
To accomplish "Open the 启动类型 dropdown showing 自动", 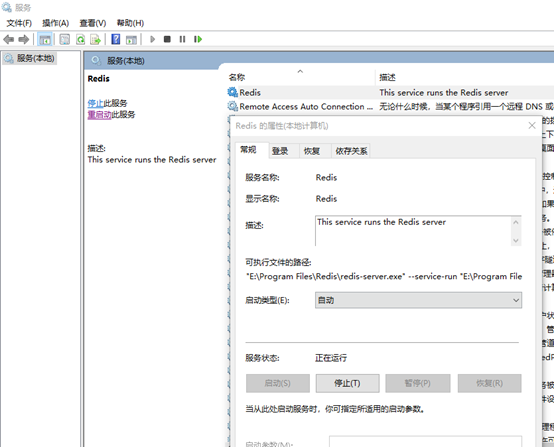I will [x=418, y=300].
